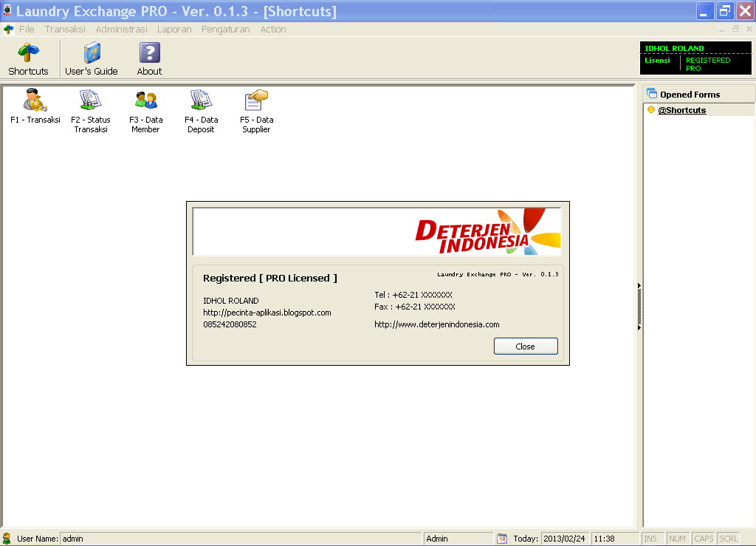Click the user icon in status bar
The height and width of the screenshot is (546, 756).
7,539
